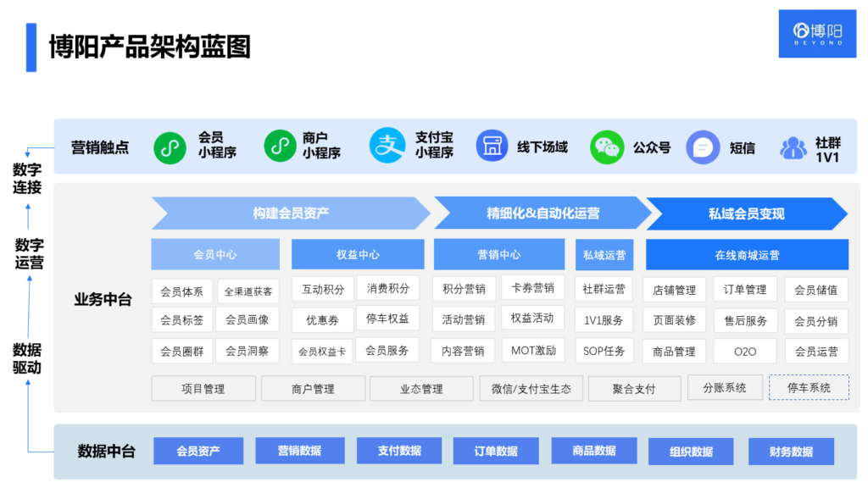Screen dimensions: 868x488
Task: Click the 短信 message bubble icon
Action: point(703,147)
